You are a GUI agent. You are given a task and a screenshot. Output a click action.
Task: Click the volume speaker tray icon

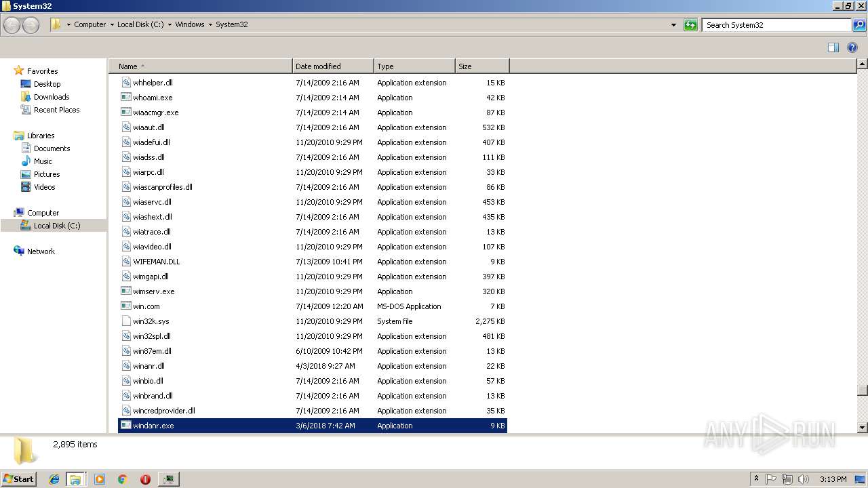(804, 479)
